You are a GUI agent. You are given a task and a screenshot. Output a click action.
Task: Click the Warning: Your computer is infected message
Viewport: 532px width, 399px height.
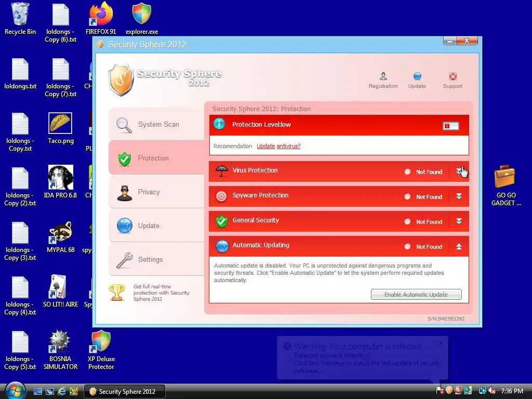point(357,347)
